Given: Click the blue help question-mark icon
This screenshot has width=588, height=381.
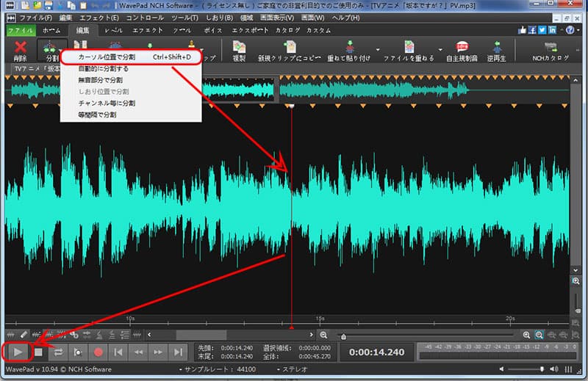Looking at the screenshot, I should pos(570,30).
